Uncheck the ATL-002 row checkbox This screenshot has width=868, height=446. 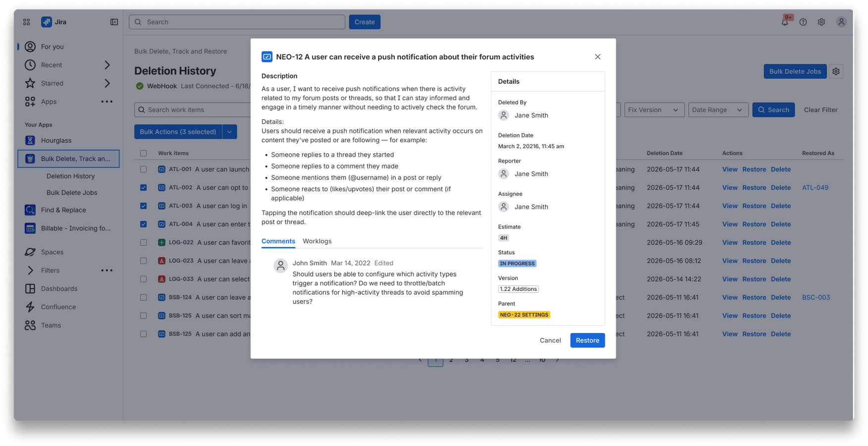[x=144, y=187]
